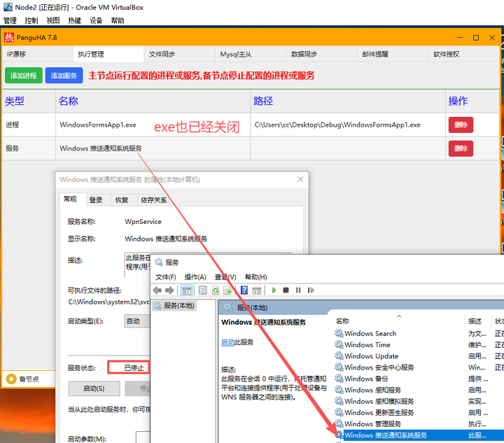Open VirtualBox 帮助 menu
504x443 pixels.
point(118,20)
